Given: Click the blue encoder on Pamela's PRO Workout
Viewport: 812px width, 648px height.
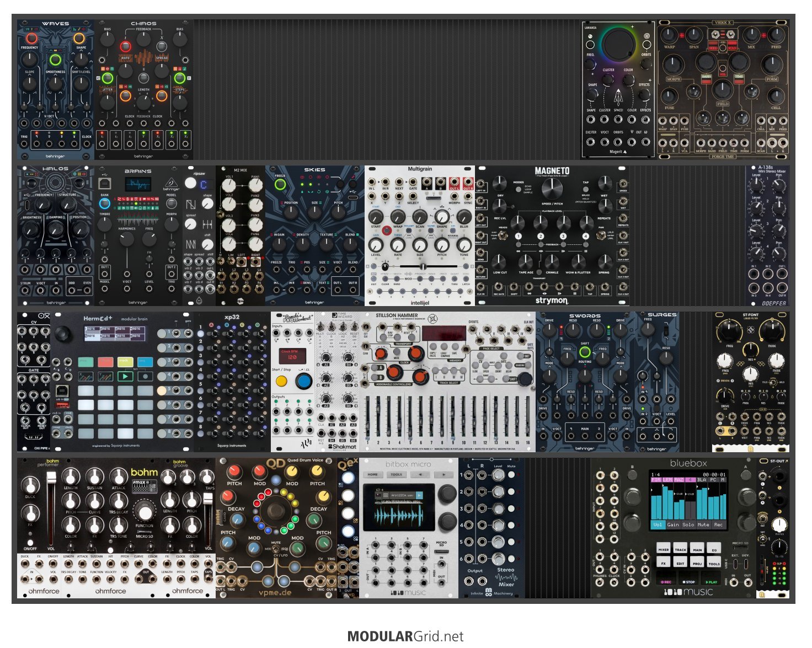Looking at the screenshot, I should 303,381.
